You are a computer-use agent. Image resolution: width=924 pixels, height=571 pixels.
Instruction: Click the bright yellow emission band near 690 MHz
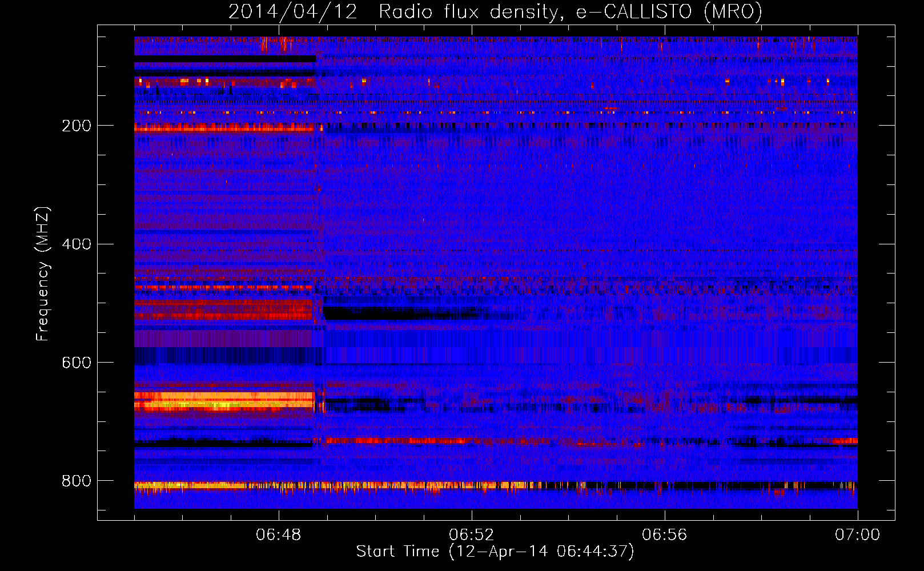224,401
